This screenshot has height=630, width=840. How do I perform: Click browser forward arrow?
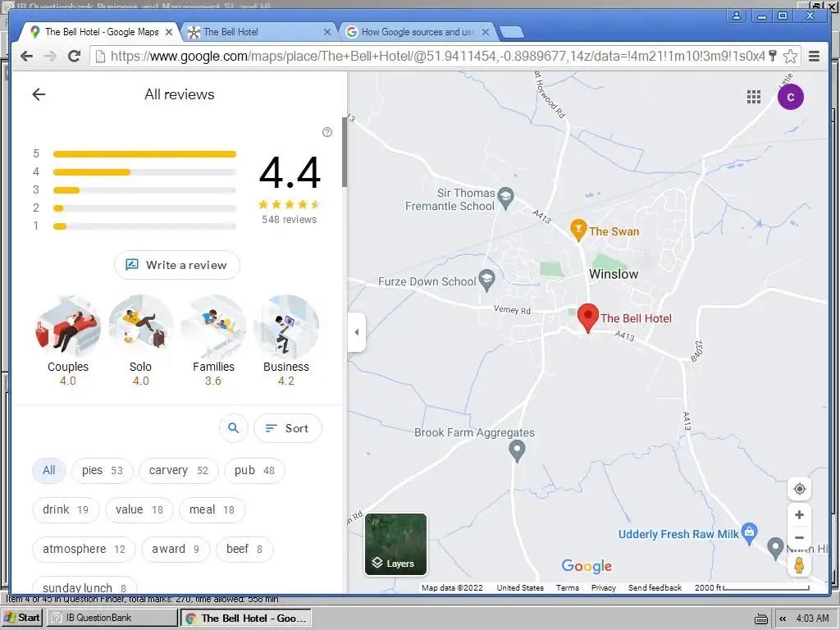[x=50, y=56]
